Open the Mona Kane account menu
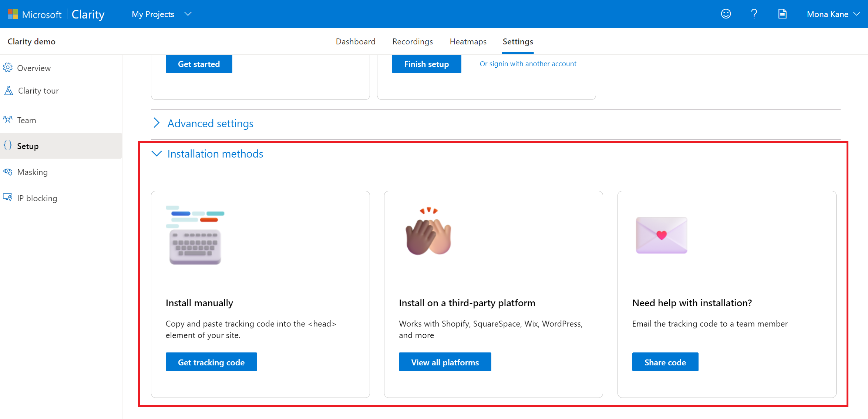This screenshot has width=868, height=419. point(833,14)
